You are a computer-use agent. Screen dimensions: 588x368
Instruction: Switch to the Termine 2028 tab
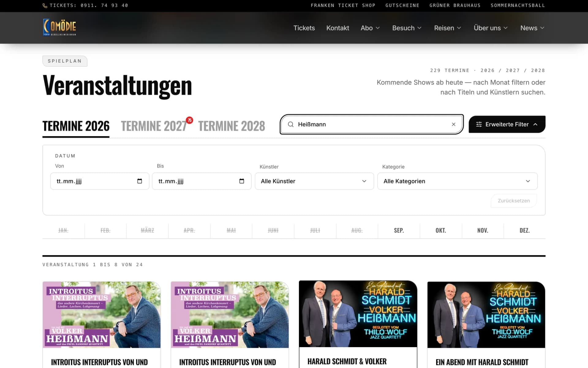pyautogui.click(x=232, y=126)
